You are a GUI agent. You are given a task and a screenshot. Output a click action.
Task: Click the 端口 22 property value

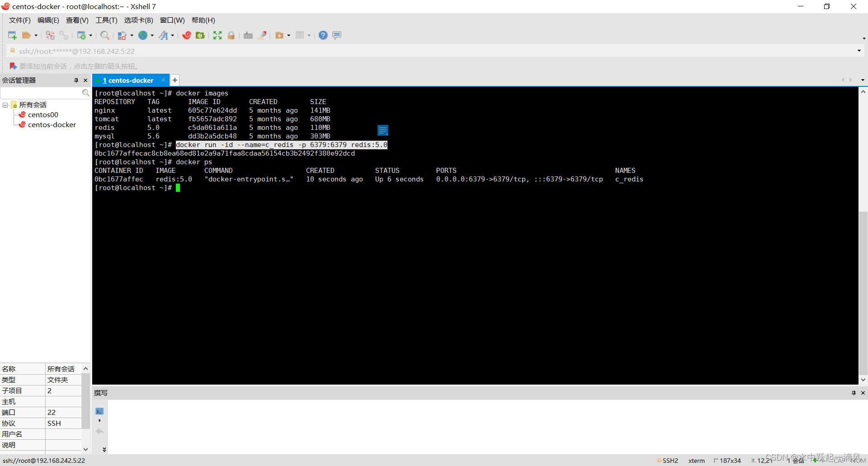click(x=63, y=413)
